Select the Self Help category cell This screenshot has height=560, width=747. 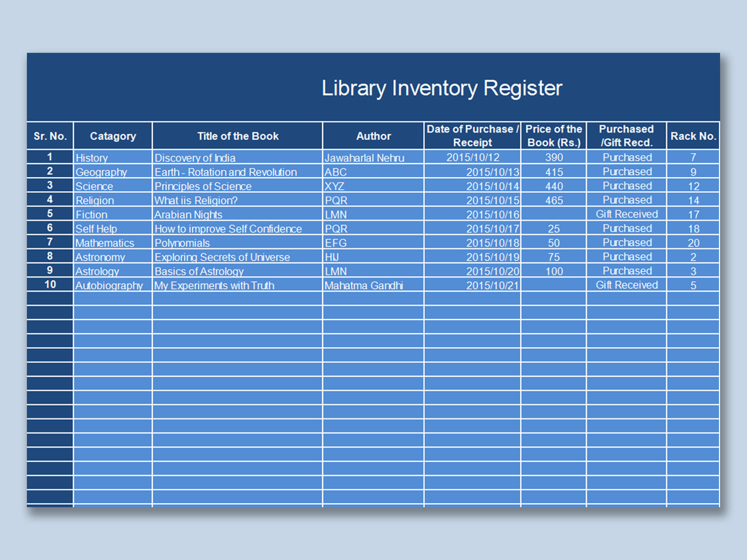[113, 228]
